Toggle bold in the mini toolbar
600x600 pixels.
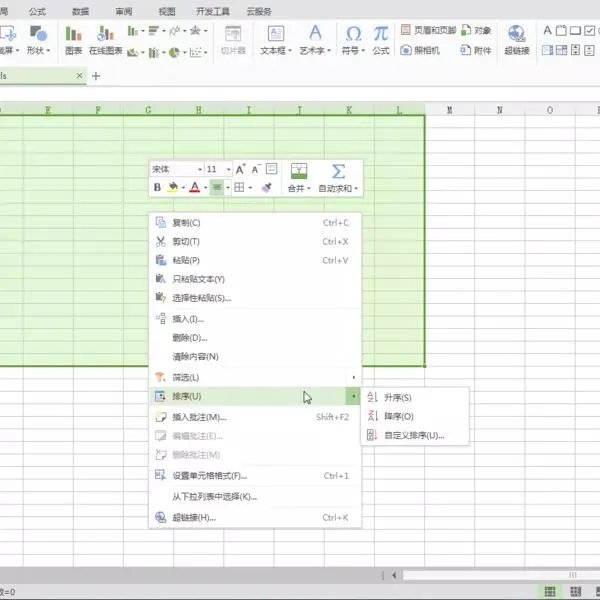(x=157, y=187)
